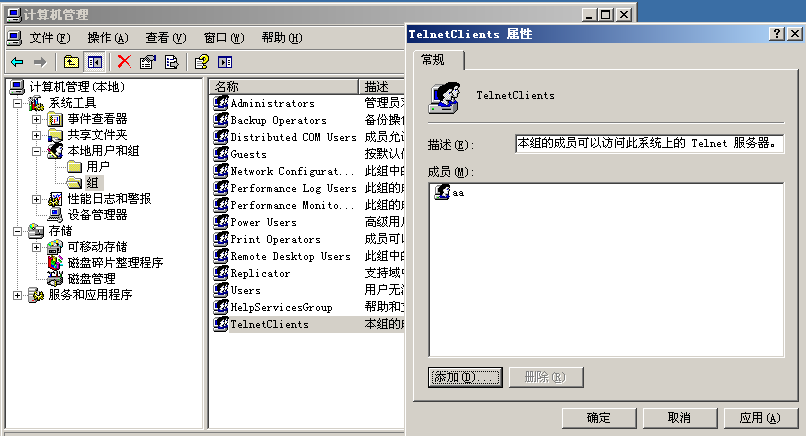
Task: Click the 应用(A) button
Action: tap(760, 417)
